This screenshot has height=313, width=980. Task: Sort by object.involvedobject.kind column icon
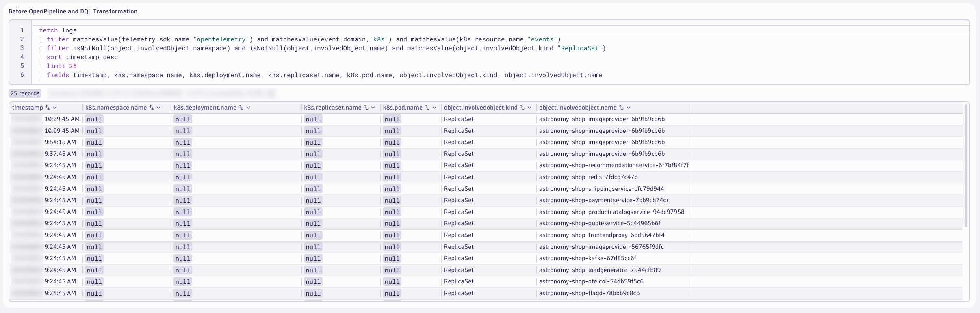(522, 108)
